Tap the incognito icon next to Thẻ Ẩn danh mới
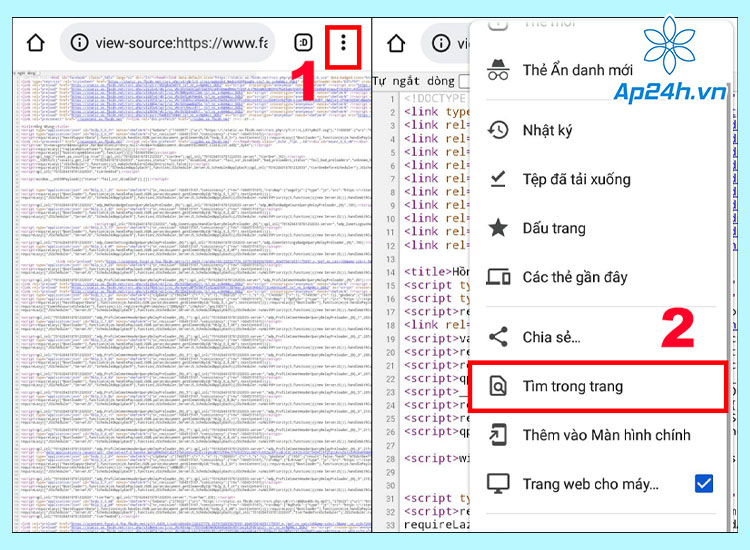750x550 pixels. (x=498, y=70)
